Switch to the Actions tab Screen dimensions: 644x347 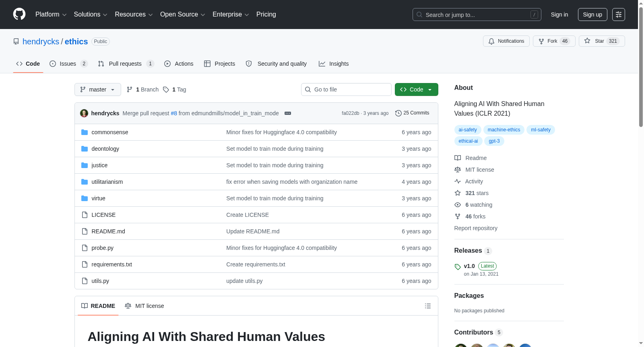click(x=179, y=64)
